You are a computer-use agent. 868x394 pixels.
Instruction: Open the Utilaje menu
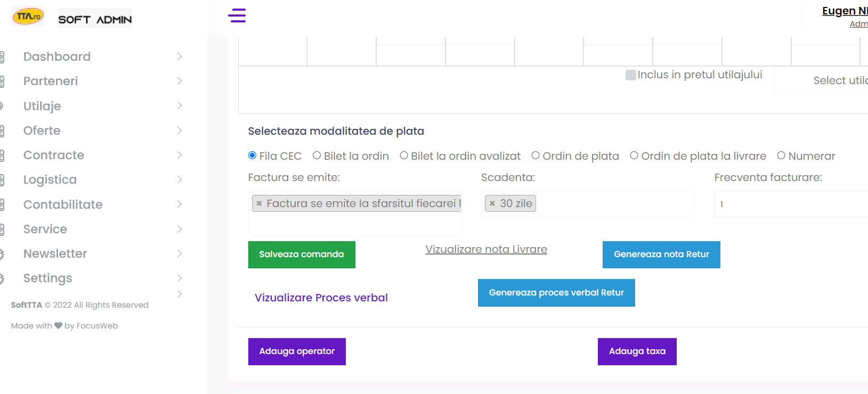[43, 106]
